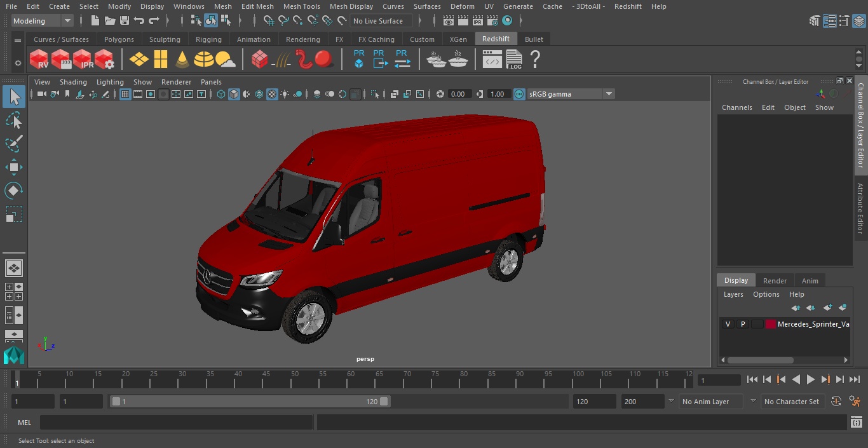
Task: Open Redshift LOG file icon
Action: tap(514, 59)
